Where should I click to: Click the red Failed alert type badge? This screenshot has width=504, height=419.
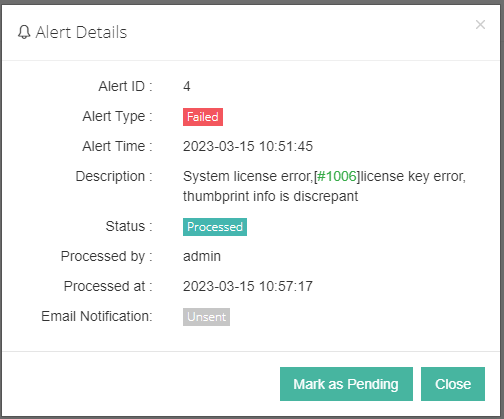click(203, 117)
